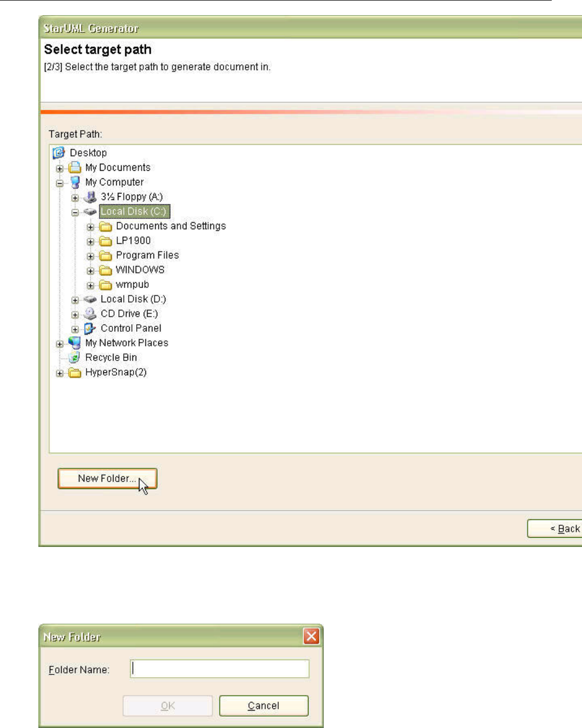
Task: Click the My Network Places icon
Action: point(75,343)
